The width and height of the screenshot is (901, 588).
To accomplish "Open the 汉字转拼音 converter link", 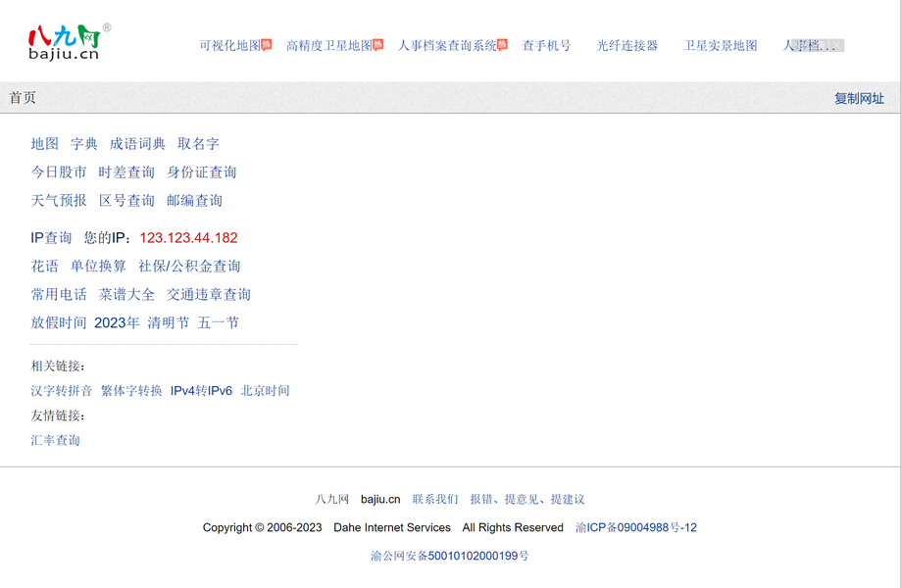I will tap(62, 391).
